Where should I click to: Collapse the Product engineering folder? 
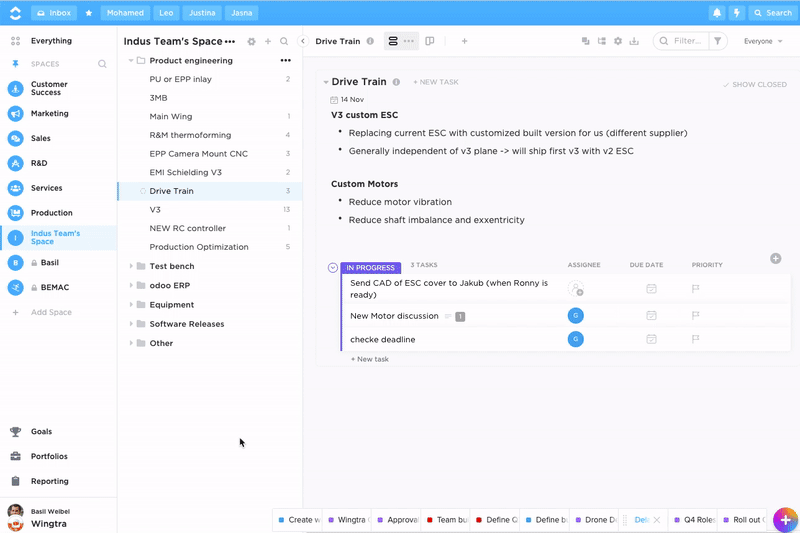point(131,60)
